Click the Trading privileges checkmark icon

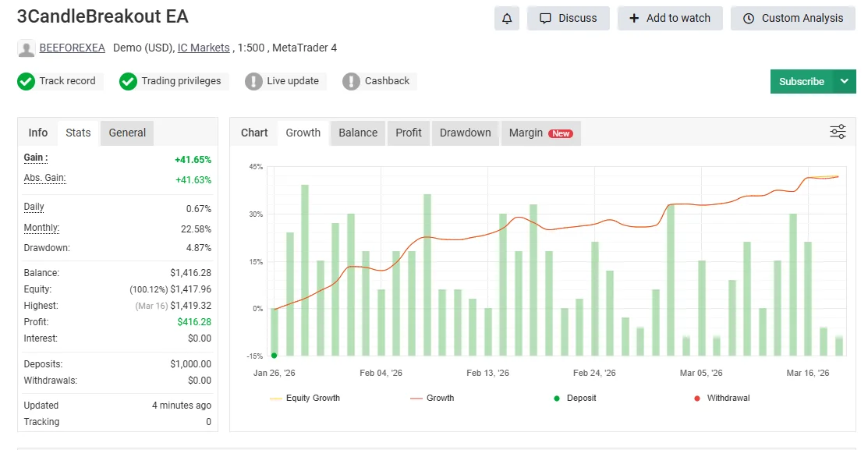(129, 81)
